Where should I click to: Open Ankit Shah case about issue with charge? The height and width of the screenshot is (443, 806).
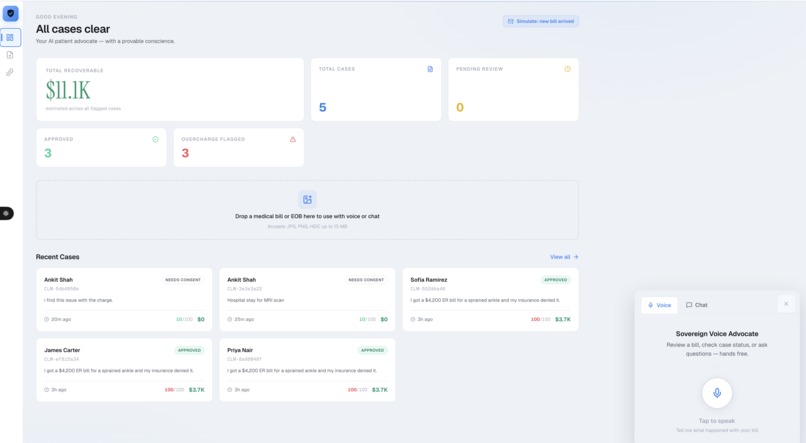(124, 299)
